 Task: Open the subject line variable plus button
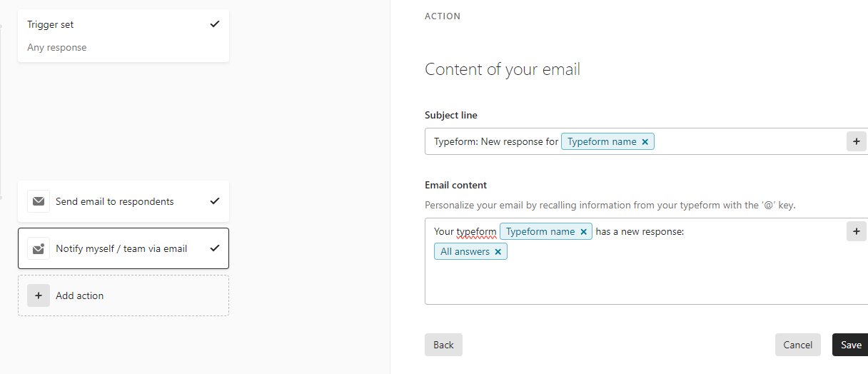tap(857, 141)
